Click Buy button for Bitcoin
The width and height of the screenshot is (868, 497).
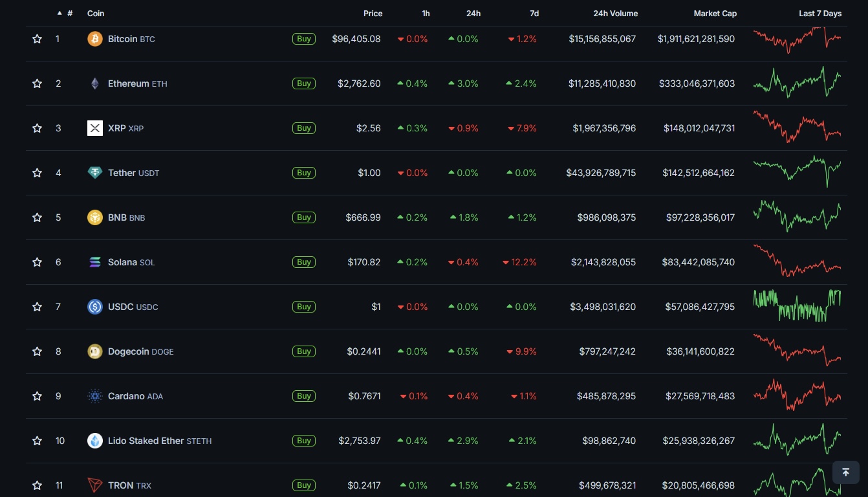(304, 39)
